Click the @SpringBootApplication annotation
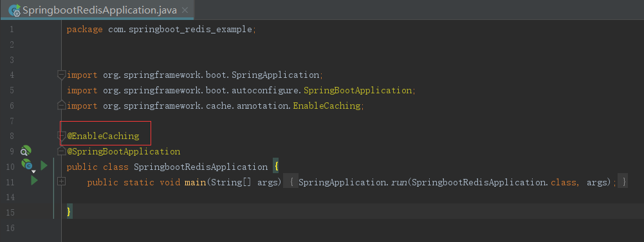 pyautogui.click(x=124, y=152)
